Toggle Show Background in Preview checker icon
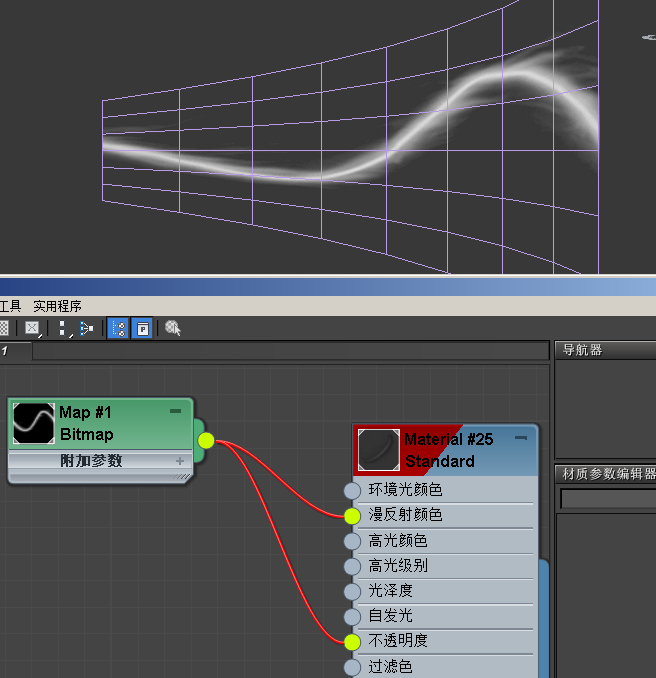Screen dimensions: 656x678 (3, 328)
